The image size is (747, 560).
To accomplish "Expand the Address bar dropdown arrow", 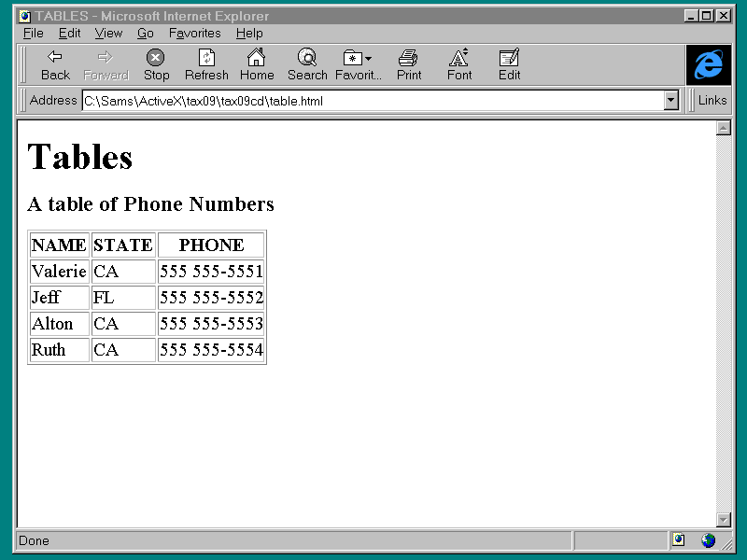I will (670, 101).
